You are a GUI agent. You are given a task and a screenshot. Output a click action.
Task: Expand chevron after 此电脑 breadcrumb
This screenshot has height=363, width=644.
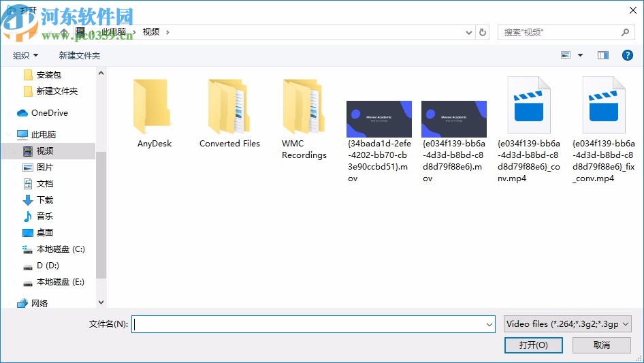[134, 32]
